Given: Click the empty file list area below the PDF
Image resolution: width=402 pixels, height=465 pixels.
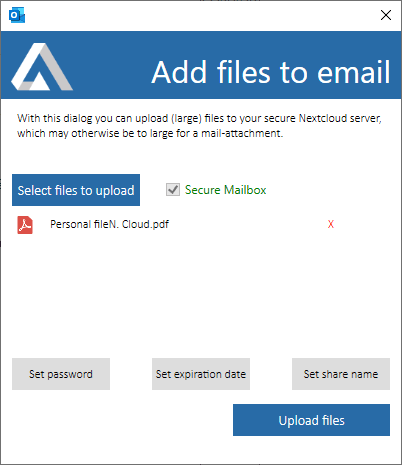Looking at the screenshot, I should 200,293.
